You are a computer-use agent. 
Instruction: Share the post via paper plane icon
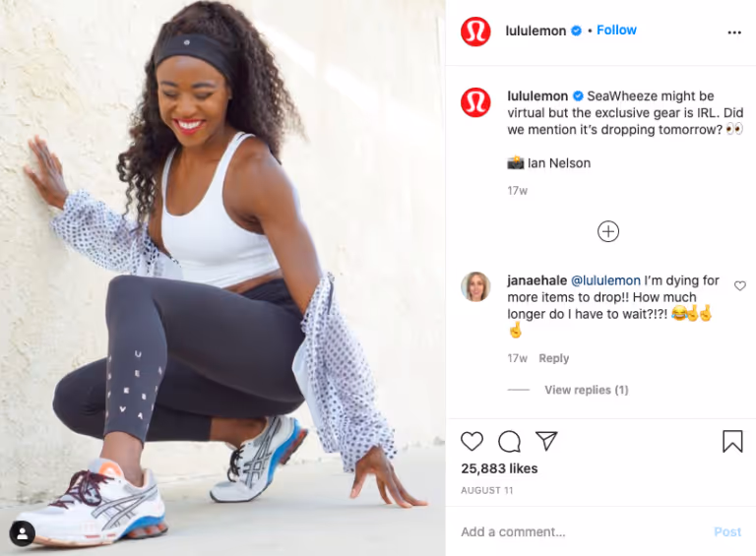point(546,441)
